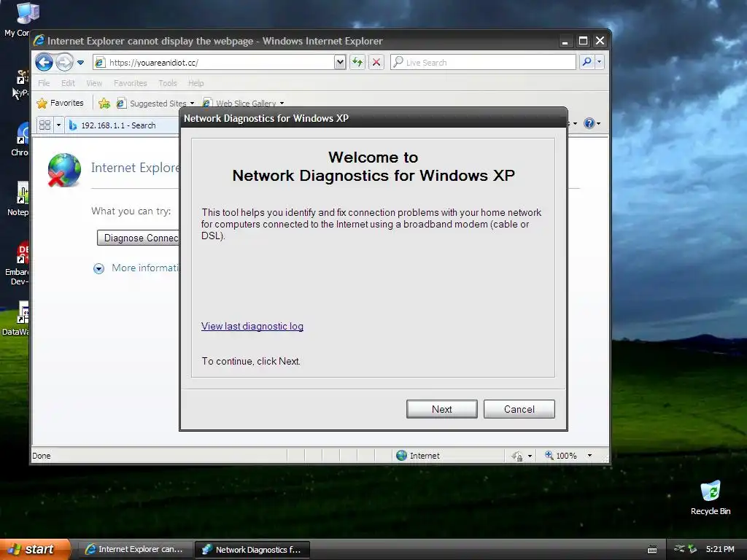This screenshot has height=560, width=747.
Task: Open the View last diagnostic log link
Action: point(252,326)
